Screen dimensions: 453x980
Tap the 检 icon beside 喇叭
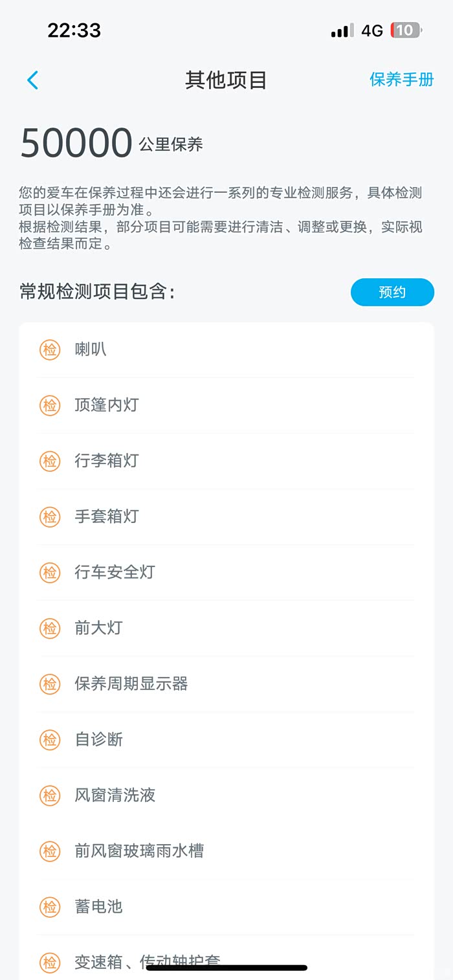point(50,350)
